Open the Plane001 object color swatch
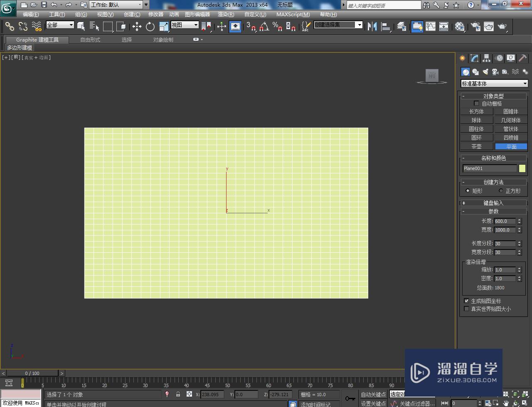Screen dimensions: 532x407 [x=522, y=168]
